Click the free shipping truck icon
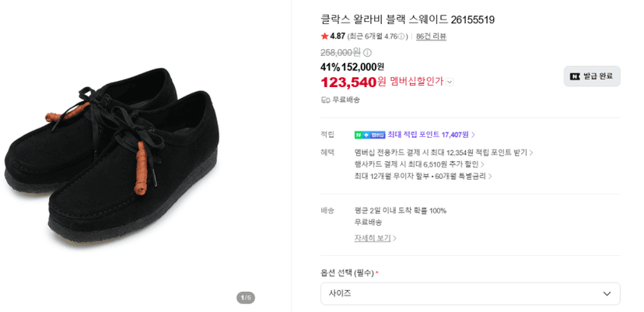The height and width of the screenshot is (312, 644). pyautogui.click(x=326, y=100)
